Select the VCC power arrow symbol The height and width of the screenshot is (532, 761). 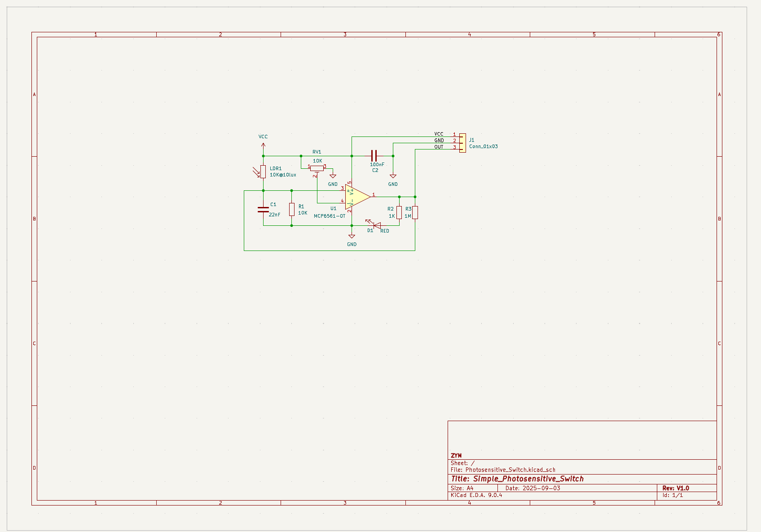263,145
